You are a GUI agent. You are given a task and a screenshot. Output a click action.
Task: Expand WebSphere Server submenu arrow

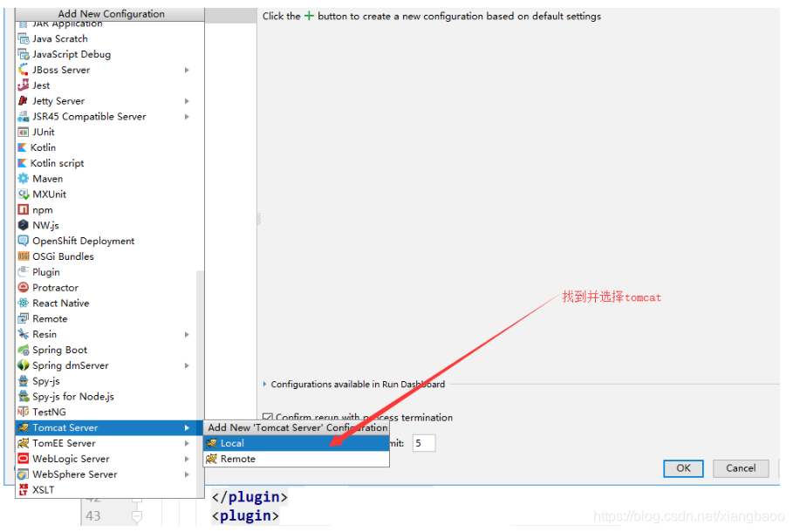pyautogui.click(x=187, y=474)
